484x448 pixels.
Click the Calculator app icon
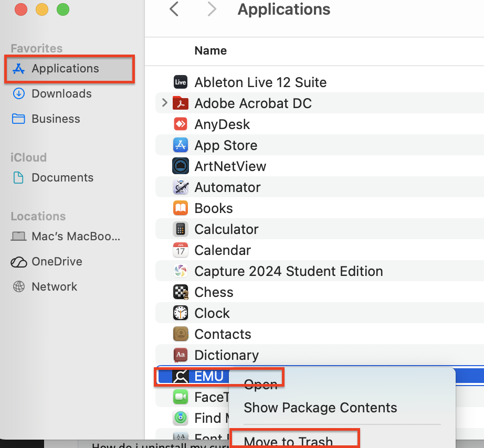coord(181,229)
